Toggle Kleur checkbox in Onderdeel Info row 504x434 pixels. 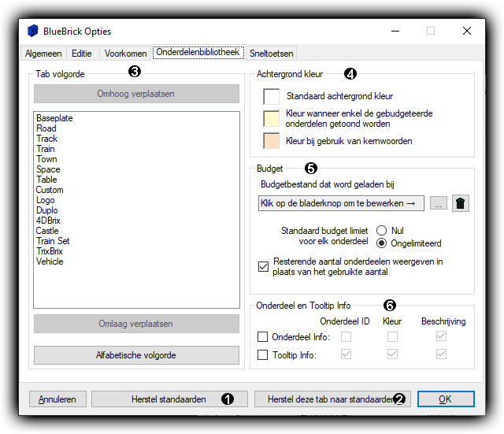coord(392,336)
